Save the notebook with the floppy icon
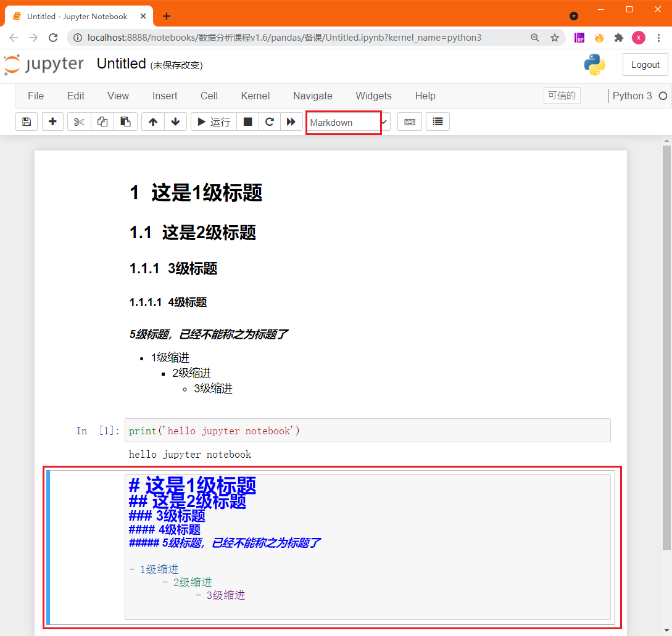 tap(27, 122)
